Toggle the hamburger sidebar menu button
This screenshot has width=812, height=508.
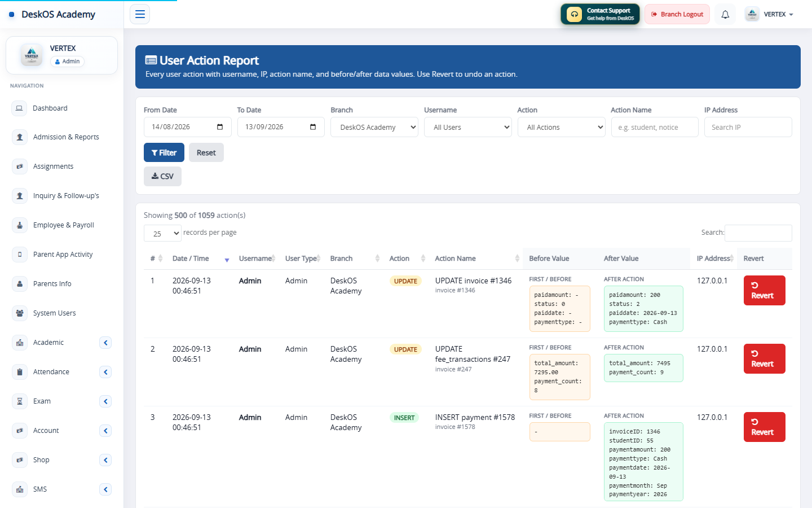(140, 14)
